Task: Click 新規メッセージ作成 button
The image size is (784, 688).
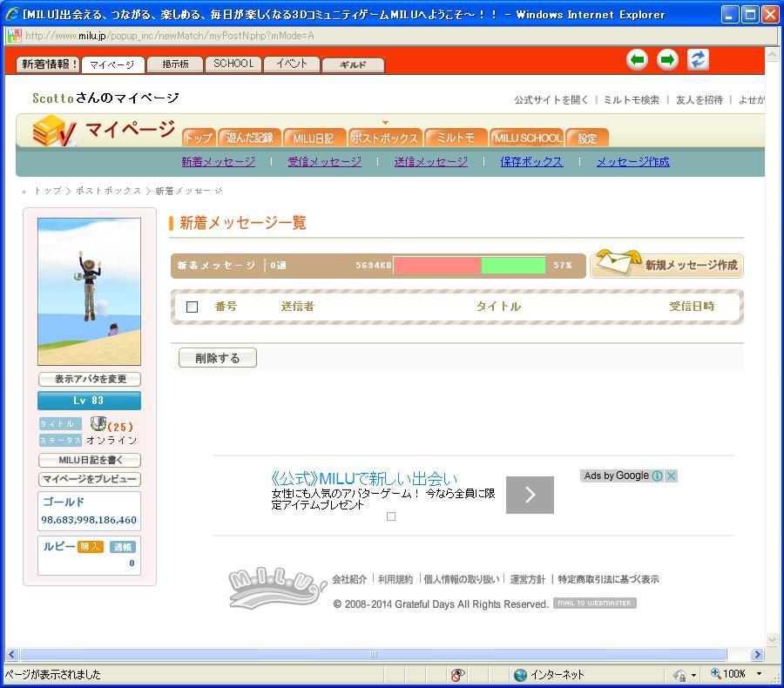Action: [667, 265]
